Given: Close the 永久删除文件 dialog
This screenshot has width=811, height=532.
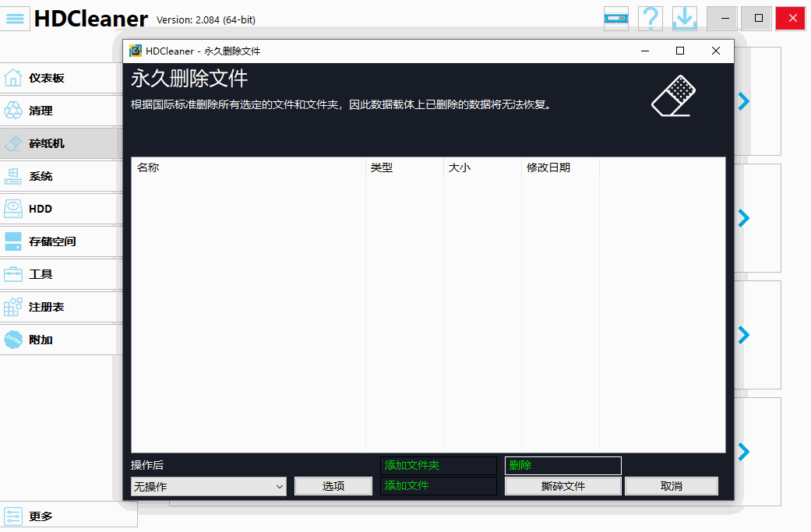Looking at the screenshot, I should (716, 51).
